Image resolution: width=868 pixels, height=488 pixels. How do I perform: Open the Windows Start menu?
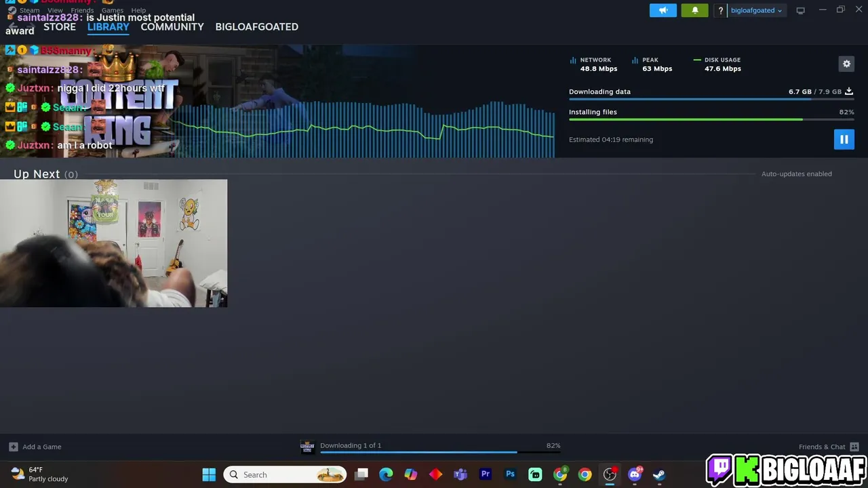tap(209, 474)
